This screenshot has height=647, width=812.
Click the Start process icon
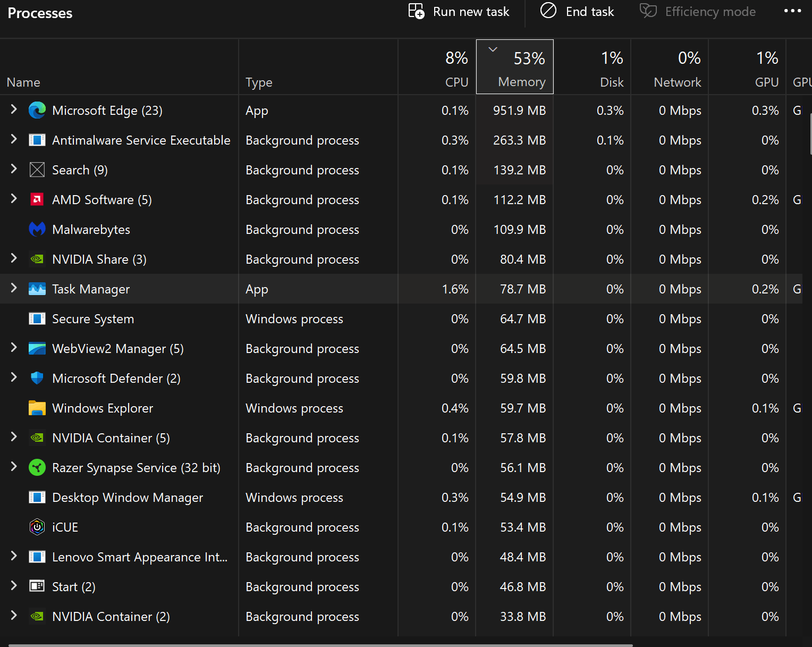point(37,586)
